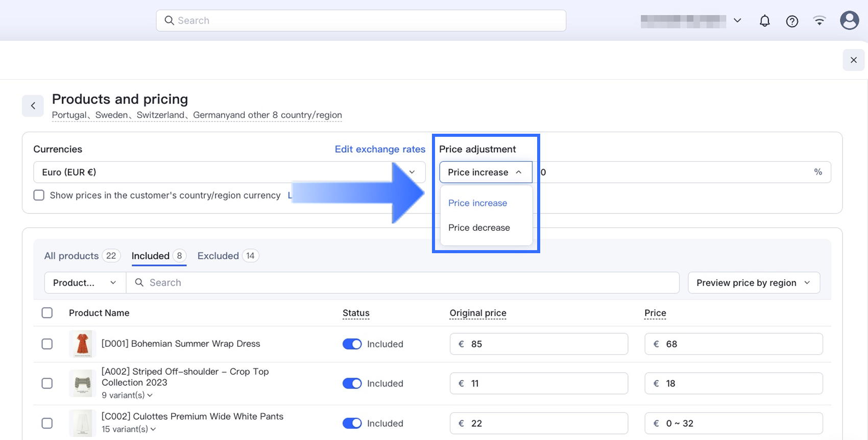Viewport: 868px width, 440px height.
Task: Open the notifications bell
Action: (764, 21)
